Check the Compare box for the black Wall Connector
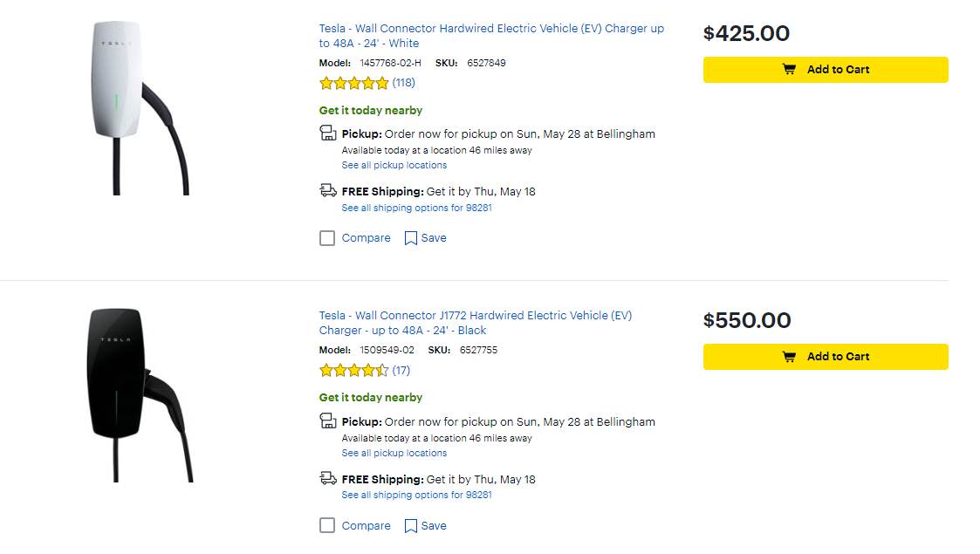980x554 pixels. tap(326, 525)
